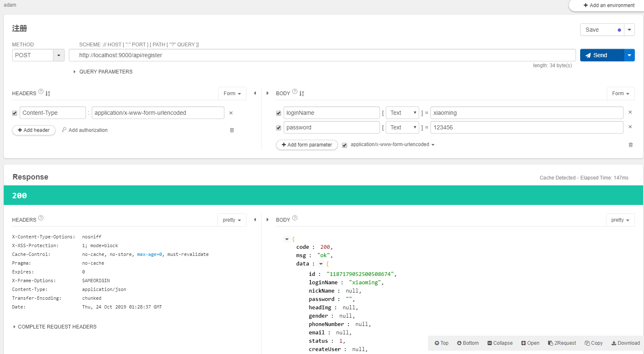The image size is (644, 354).
Task: Click the help icon next to response HEADERS
Action: (x=41, y=218)
